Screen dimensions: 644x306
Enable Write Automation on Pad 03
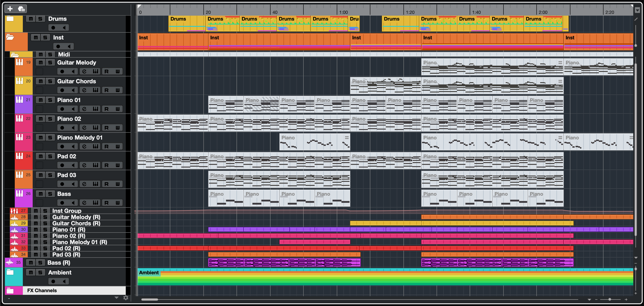(117, 184)
